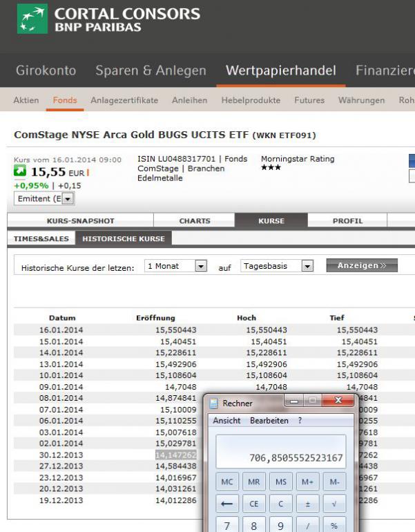This screenshot has height=532, width=415.
Task: Click the calculator 8 key
Action: 253,525
